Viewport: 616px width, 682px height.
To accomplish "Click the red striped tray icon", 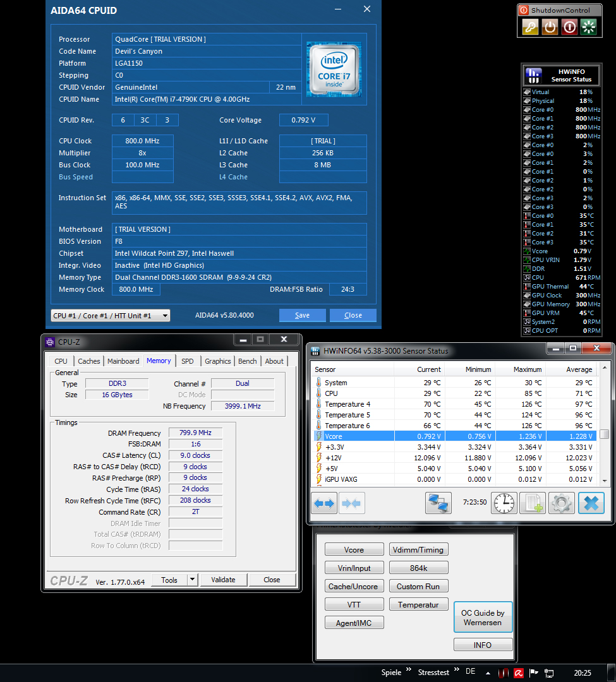I will (x=504, y=673).
